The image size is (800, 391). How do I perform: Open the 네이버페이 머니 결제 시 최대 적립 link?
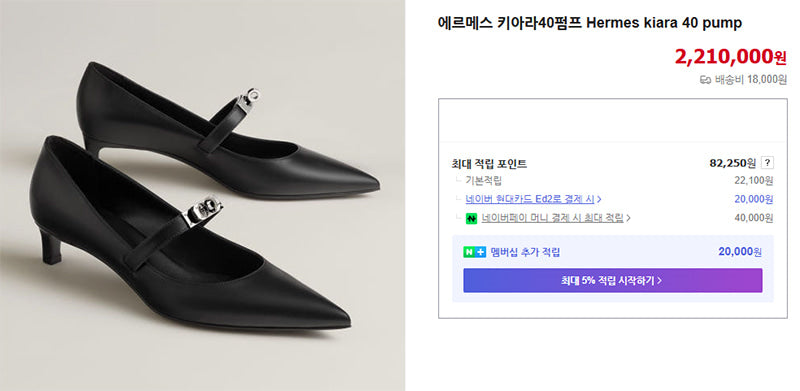click(x=553, y=218)
